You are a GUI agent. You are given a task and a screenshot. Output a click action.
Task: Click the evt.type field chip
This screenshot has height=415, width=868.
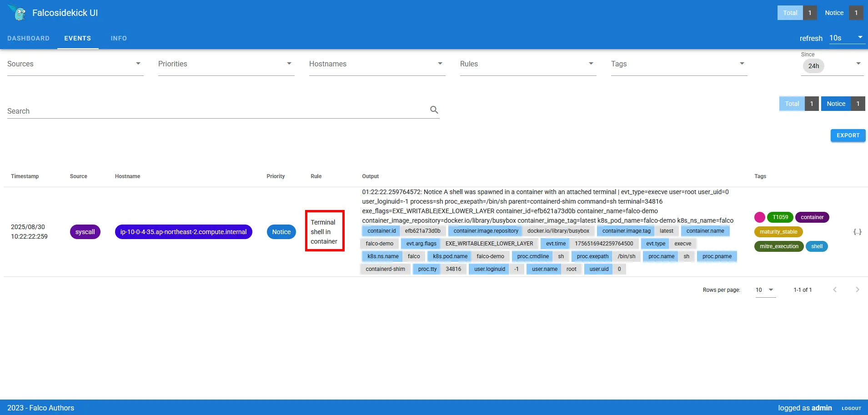coord(656,244)
